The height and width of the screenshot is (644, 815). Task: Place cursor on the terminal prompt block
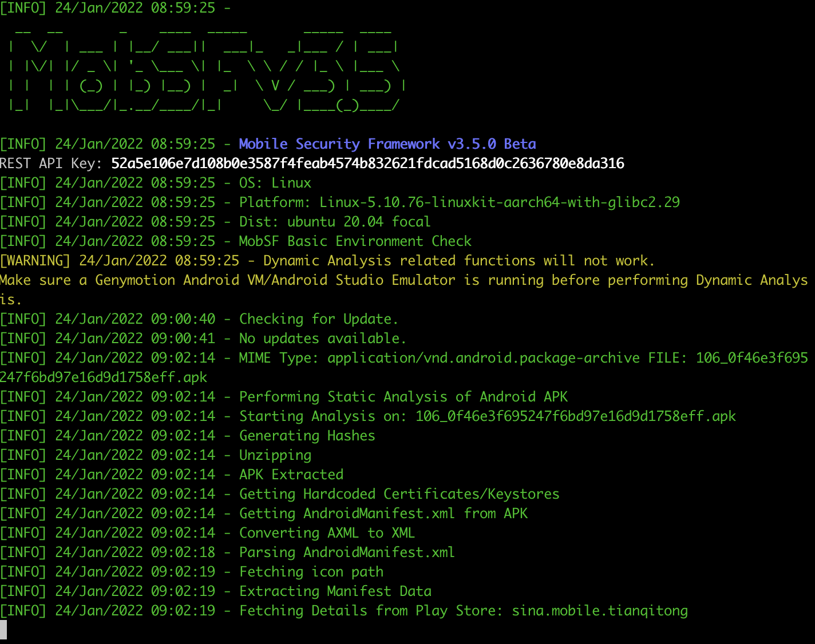tap(3, 629)
